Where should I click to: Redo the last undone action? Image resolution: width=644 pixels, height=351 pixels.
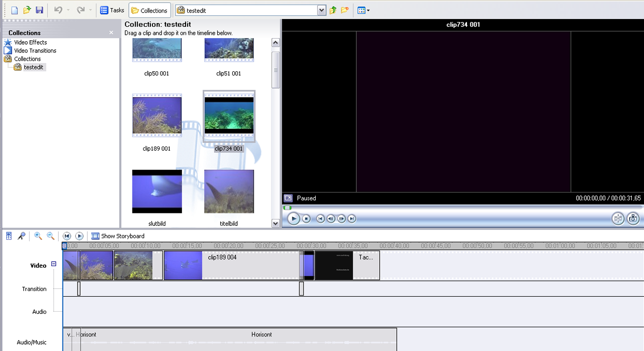[x=80, y=10]
